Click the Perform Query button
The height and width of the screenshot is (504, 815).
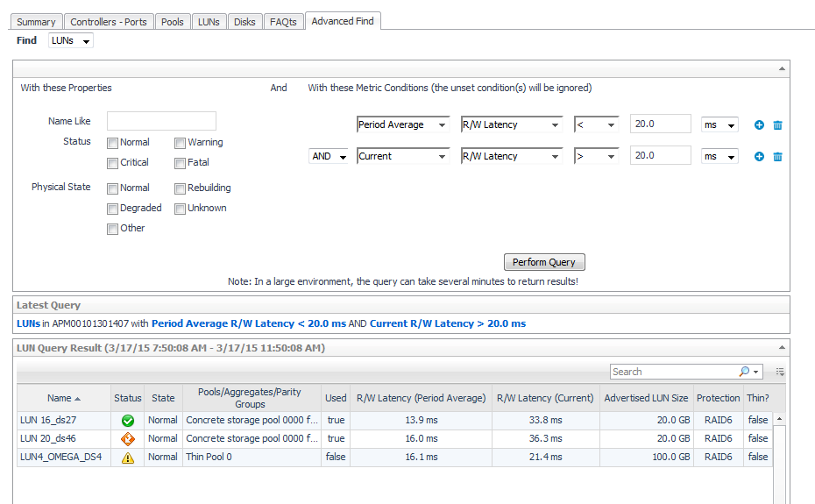pyautogui.click(x=544, y=262)
